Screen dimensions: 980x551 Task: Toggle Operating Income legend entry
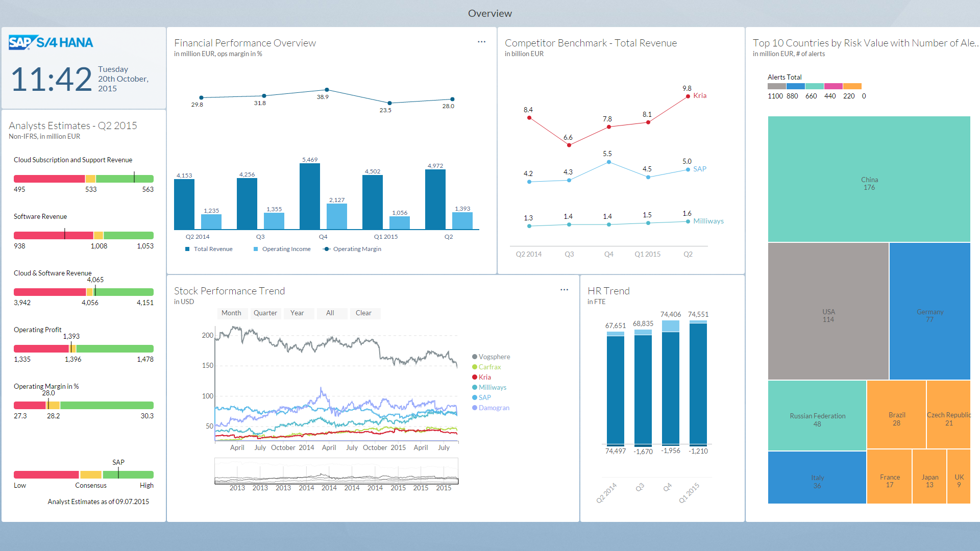pyautogui.click(x=282, y=249)
